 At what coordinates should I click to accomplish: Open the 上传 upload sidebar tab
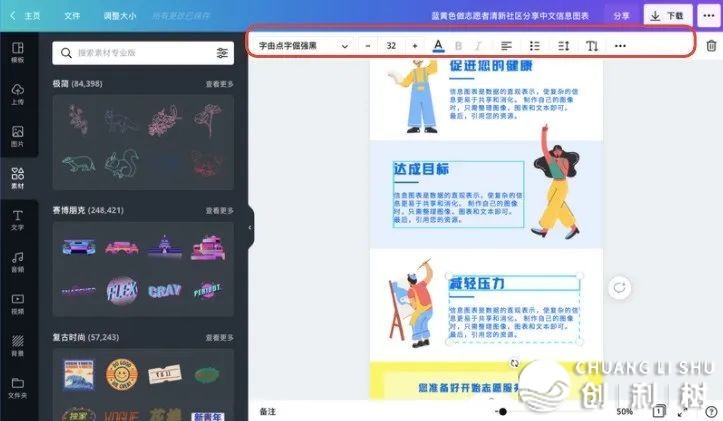18,94
